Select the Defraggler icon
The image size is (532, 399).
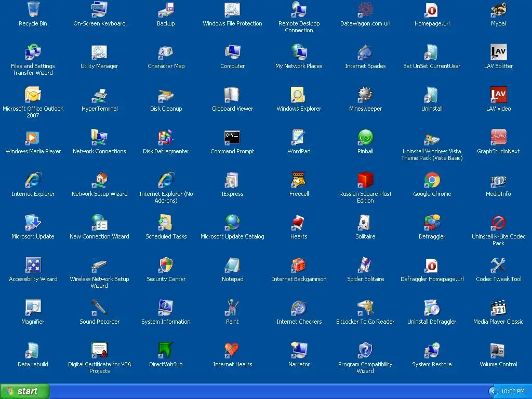click(x=432, y=222)
